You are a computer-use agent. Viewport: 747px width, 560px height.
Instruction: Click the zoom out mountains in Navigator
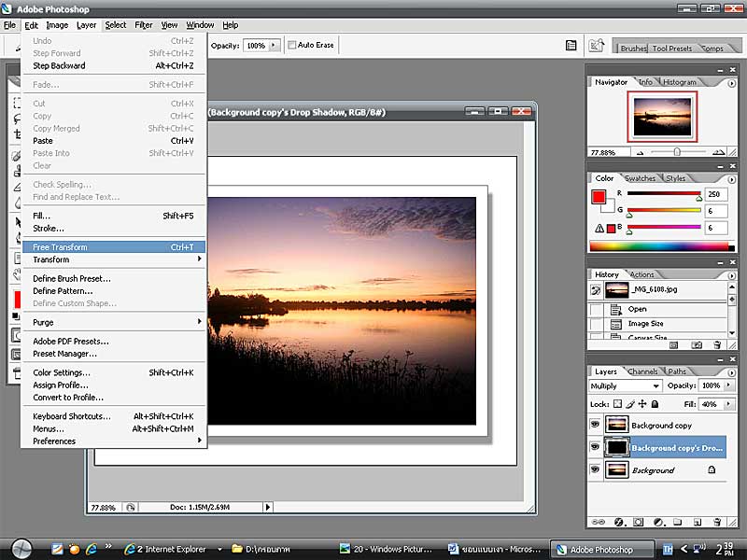(640, 153)
